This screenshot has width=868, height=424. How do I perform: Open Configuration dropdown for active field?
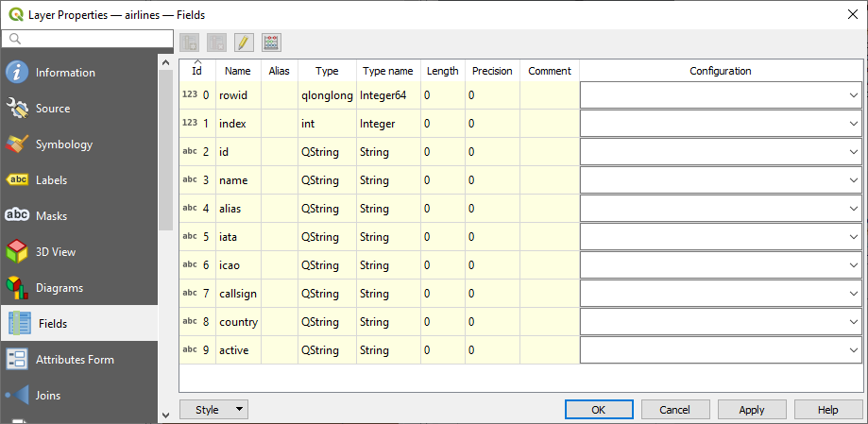coord(721,350)
